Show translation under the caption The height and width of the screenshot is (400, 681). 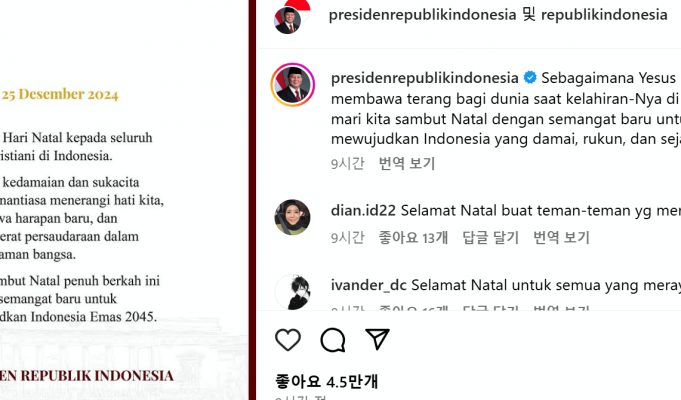click(407, 164)
